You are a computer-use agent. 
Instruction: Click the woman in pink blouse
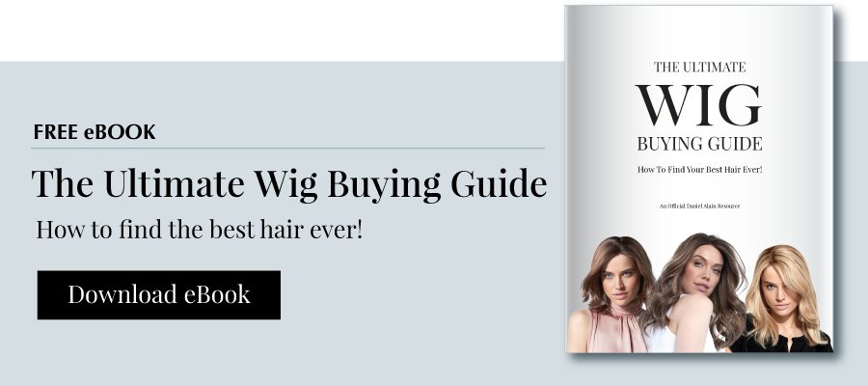[613, 295]
